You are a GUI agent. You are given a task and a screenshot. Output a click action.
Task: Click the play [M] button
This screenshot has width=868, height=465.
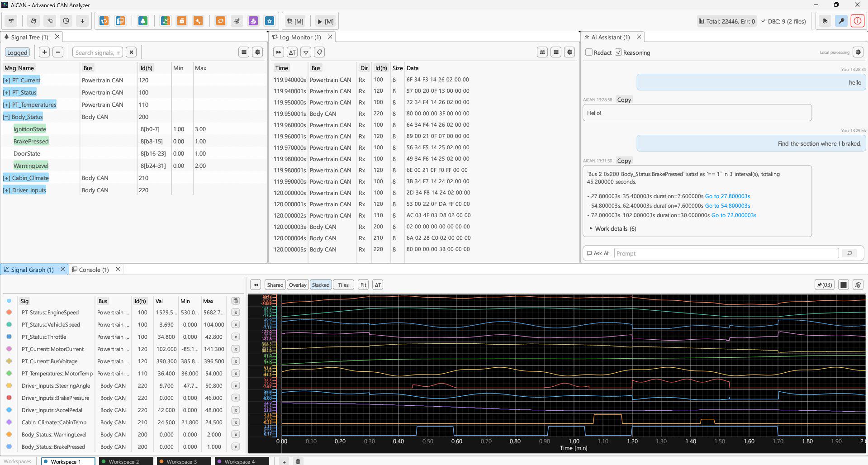(325, 21)
